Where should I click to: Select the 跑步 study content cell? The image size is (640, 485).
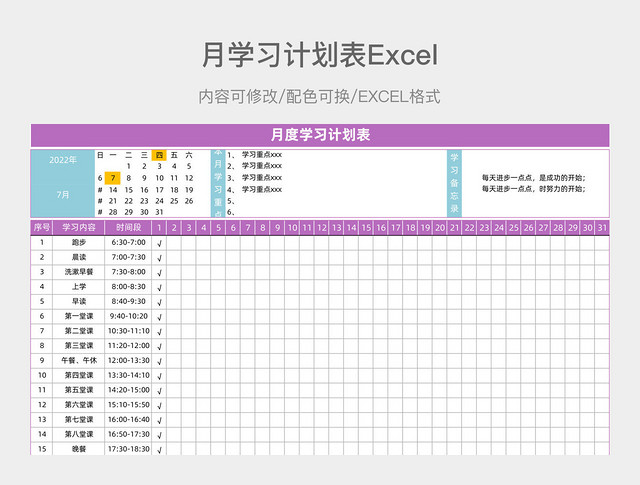79,242
